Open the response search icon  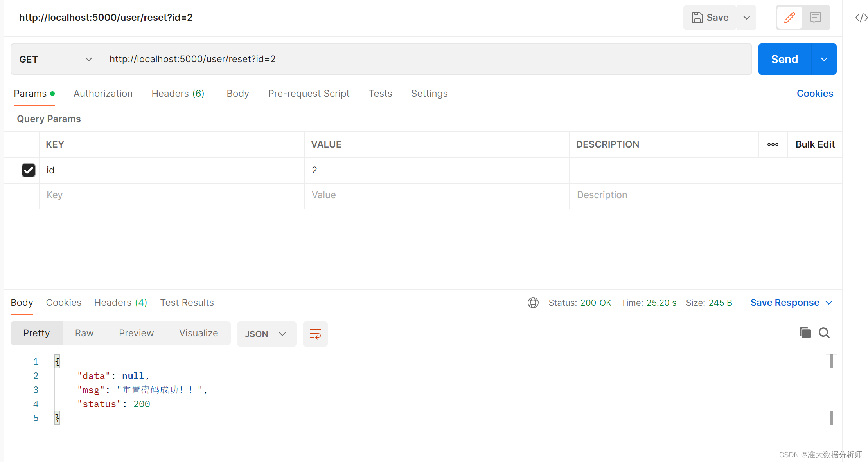coord(824,333)
